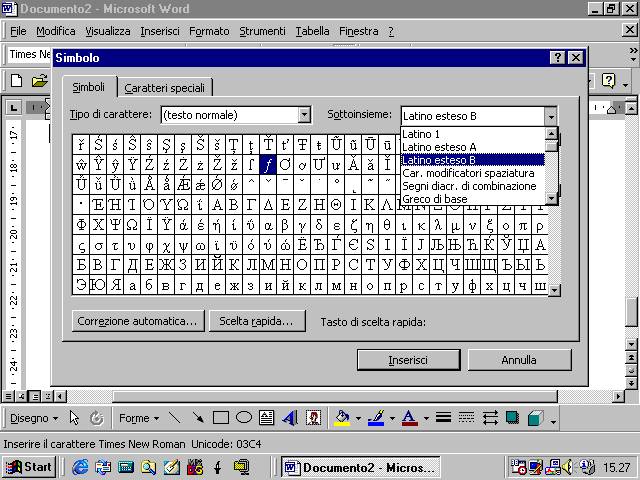Click the Cyrillic Ж symbol cell

click(166, 265)
